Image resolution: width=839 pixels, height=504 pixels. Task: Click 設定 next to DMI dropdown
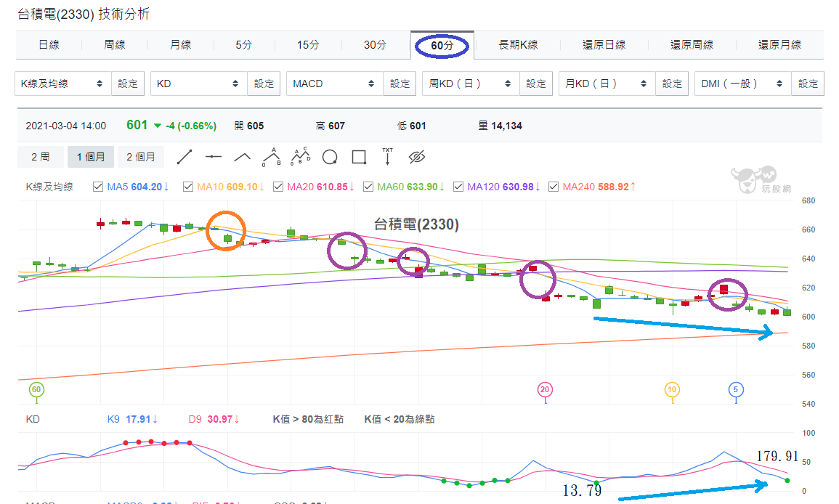pyautogui.click(x=808, y=84)
